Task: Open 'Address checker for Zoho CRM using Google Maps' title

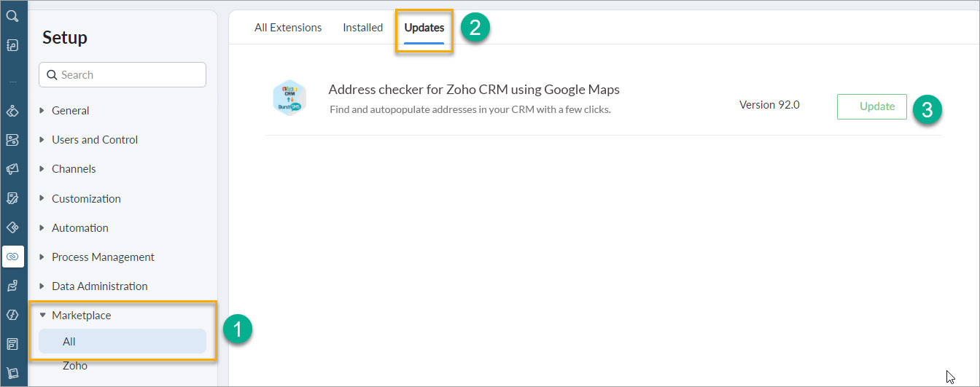Action: [x=474, y=90]
